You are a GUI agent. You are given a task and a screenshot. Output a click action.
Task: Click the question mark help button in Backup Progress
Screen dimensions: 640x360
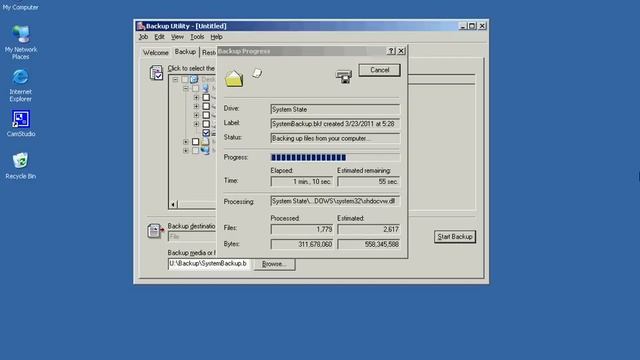pyautogui.click(x=391, y=51)
